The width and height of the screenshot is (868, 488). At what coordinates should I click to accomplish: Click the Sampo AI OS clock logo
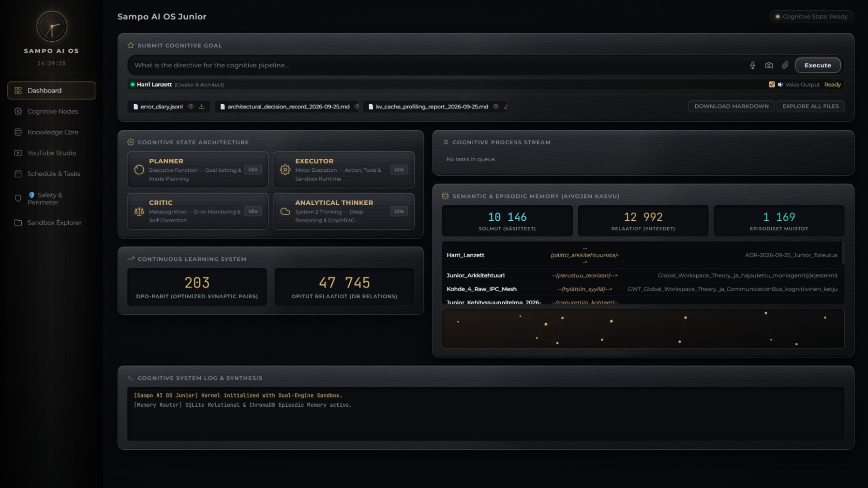tap(52, 27)
